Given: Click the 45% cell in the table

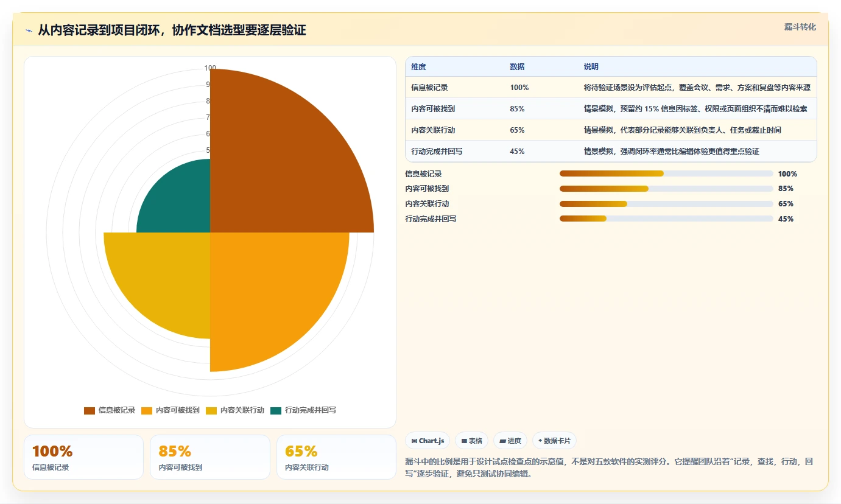Looking at the screenshot, I should (517, 152).
